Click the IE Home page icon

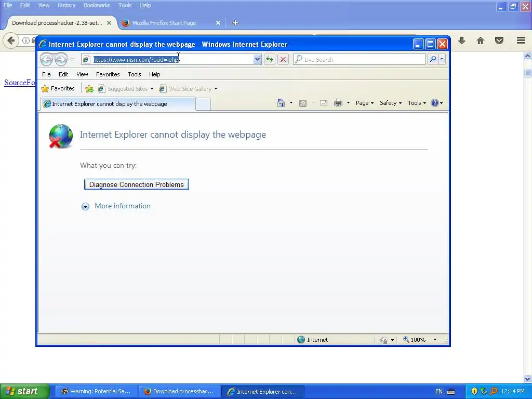[281, 103]
